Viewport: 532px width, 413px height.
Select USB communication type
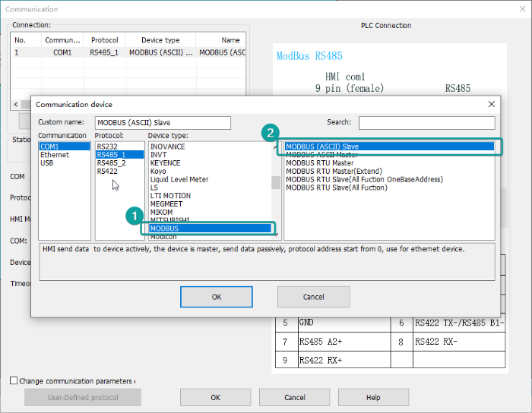(47, 163)
